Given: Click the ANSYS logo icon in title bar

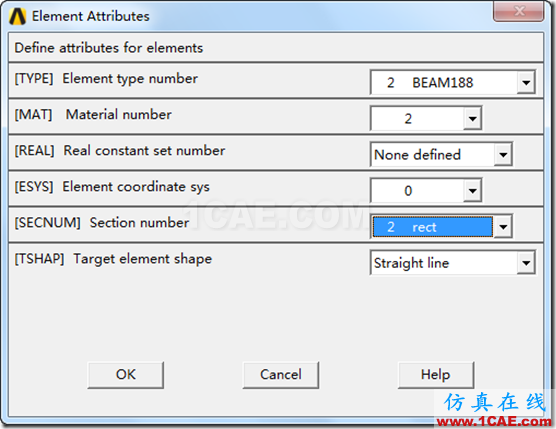Looking at the screenshot, I should (x=17, y=16).
